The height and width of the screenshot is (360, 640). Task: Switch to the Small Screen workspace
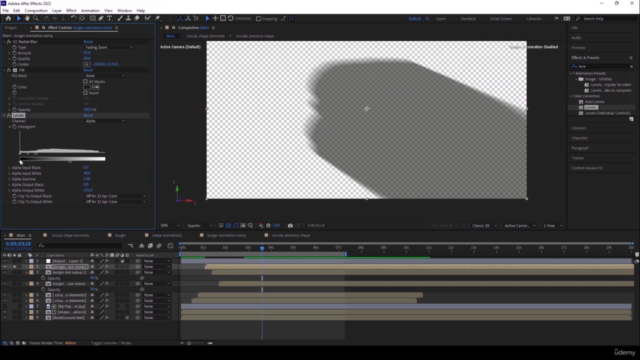tap(501, 18)
